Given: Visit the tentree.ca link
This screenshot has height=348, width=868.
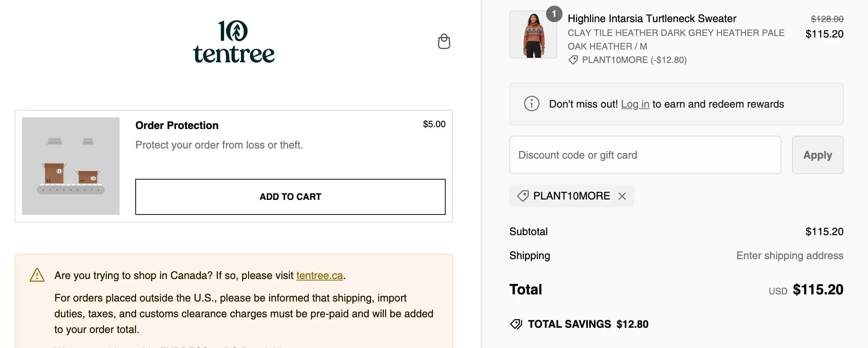Looking at the screenshot, I should pos(319,276).
